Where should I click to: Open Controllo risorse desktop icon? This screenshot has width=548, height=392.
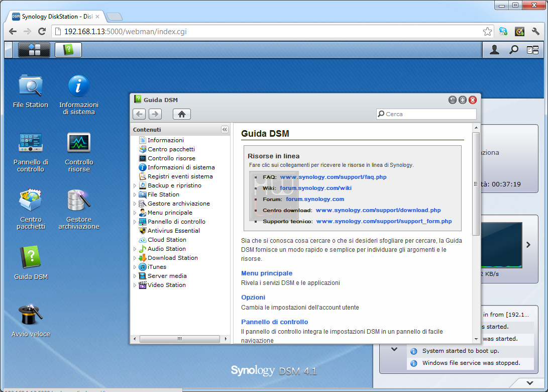tap(79, 152)
